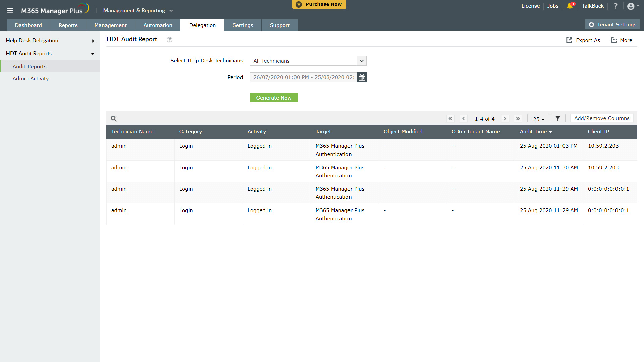The height and width of the screenshot is (362, 644).
Task: Expand the All Technicians dropdown
Action: coord(361,61)
